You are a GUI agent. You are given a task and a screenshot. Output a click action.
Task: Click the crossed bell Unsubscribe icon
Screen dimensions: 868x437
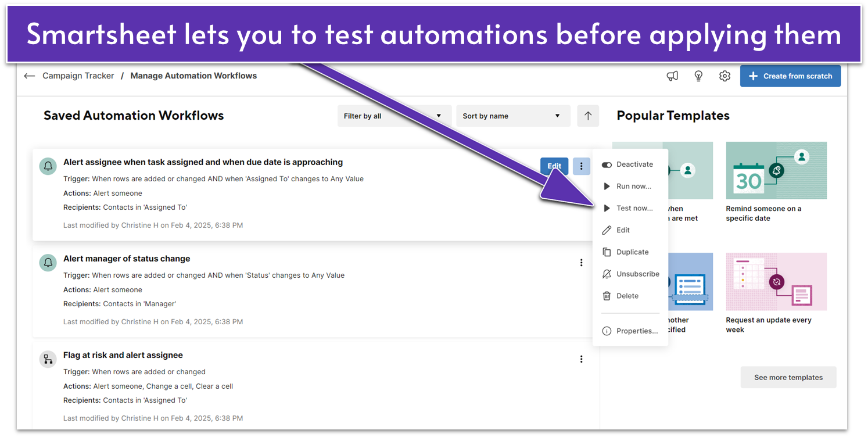coord(607,274)
